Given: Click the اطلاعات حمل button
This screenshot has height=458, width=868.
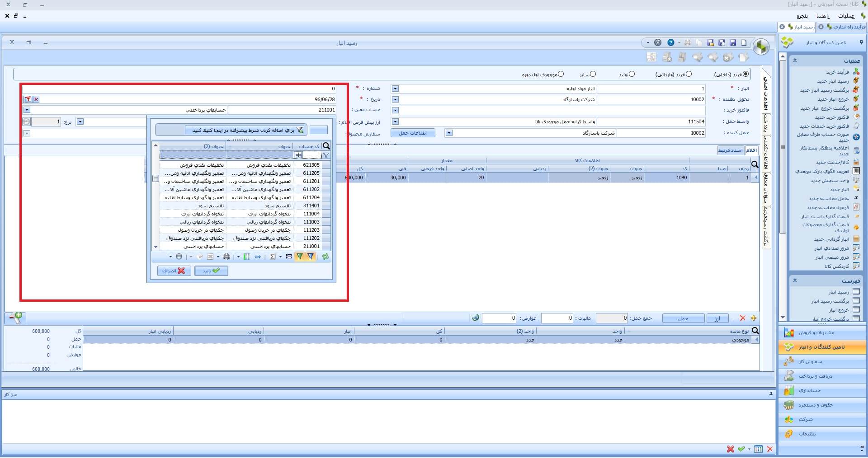Looking at the screenshot, I should pyautogui.click(x=413, y=133).
